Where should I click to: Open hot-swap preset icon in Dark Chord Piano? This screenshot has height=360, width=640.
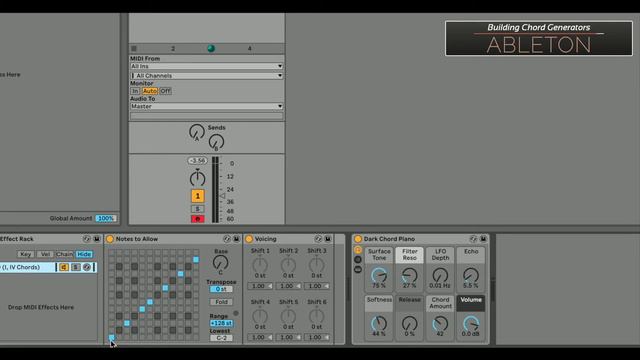click(x=473, y=239)
